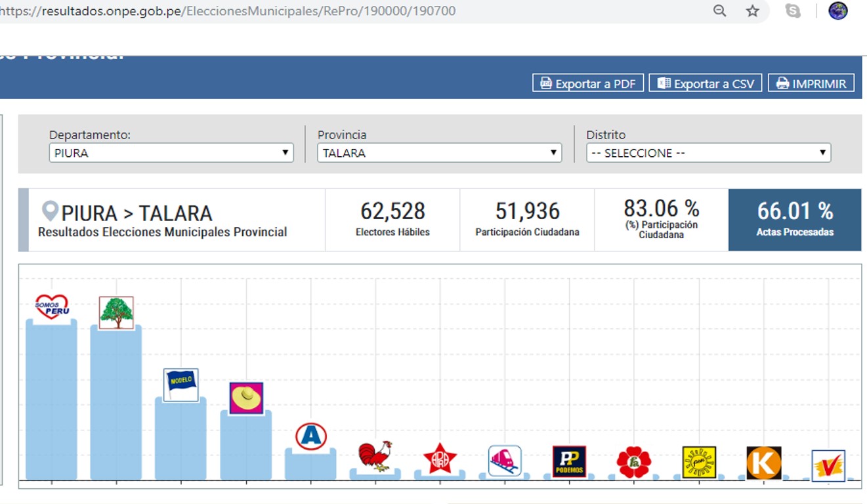Screen dimensions: 867x504
Task: Click the red rooster party logo
Action: (375, 455)
